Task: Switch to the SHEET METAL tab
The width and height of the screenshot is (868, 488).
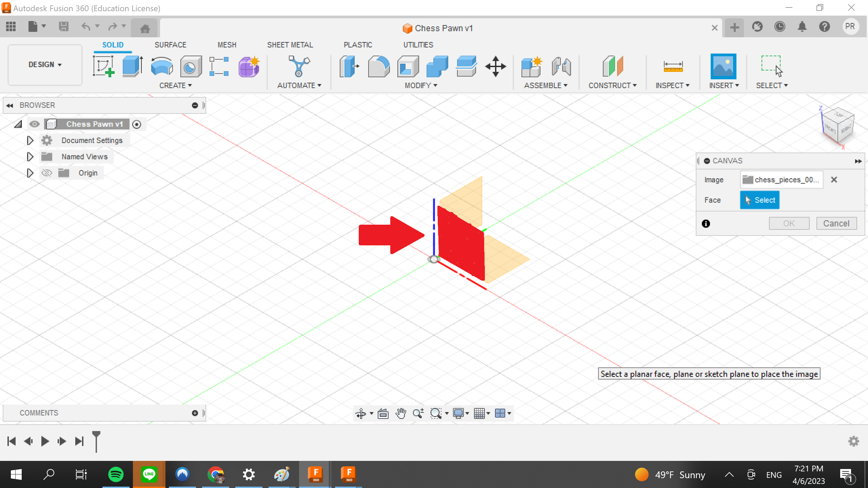Action: 290,44
